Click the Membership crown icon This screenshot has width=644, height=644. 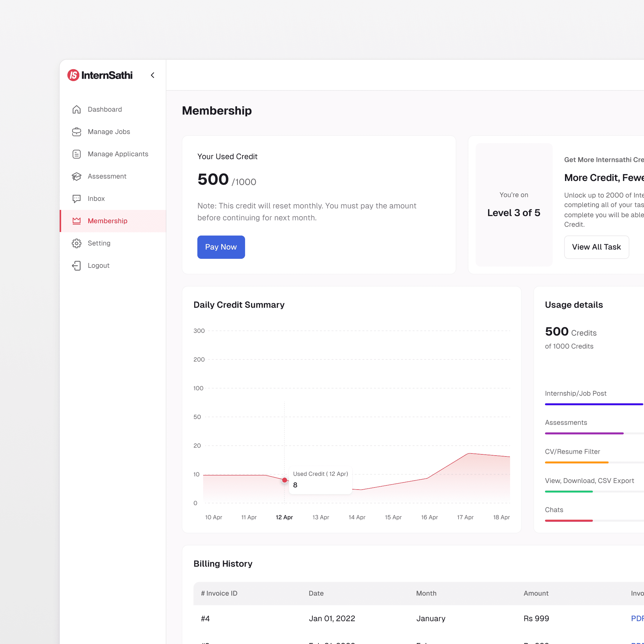77,221
